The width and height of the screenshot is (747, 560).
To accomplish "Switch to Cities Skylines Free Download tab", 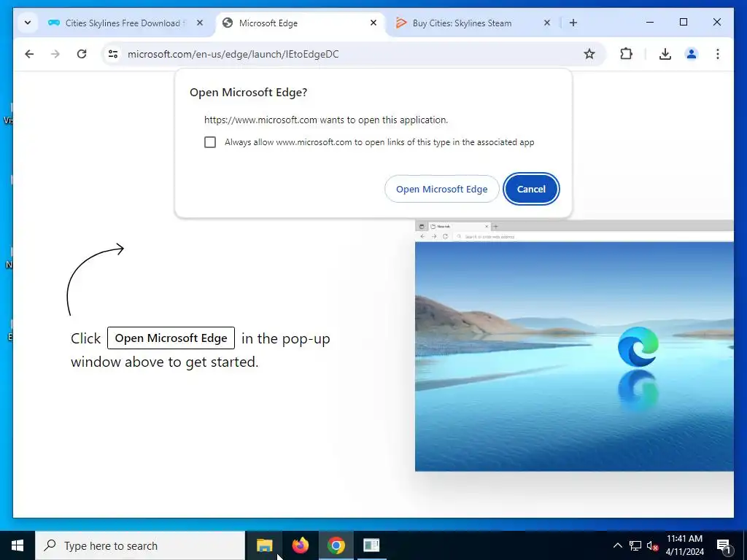I will [x=123, y=23].
